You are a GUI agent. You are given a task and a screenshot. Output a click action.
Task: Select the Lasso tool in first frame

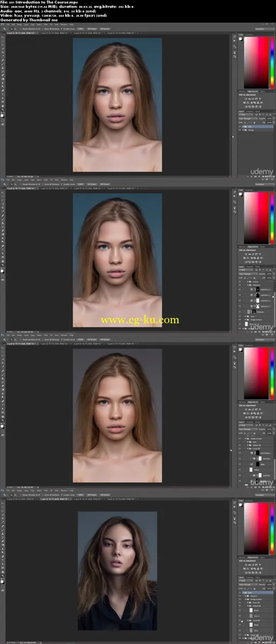(3, 45)
